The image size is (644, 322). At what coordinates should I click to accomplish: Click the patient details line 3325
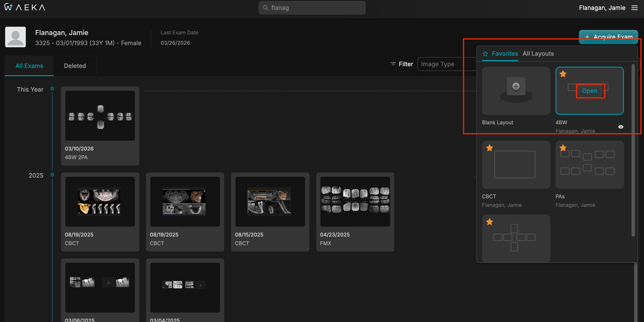click(88, 43)
